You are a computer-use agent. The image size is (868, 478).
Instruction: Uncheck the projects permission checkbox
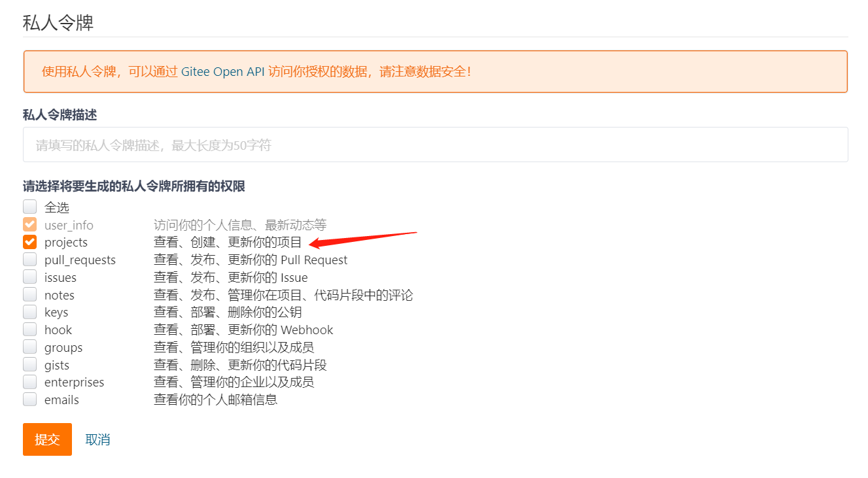coord(29,242)
